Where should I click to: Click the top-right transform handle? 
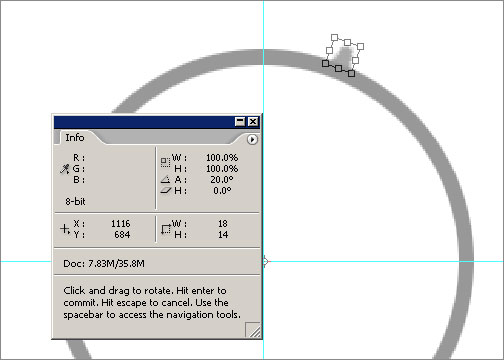coord(360,47)
